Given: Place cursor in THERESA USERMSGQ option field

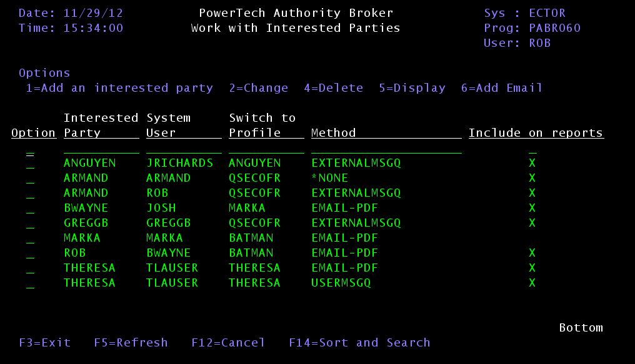Looking at the screenshot, I should coord(30,283).
